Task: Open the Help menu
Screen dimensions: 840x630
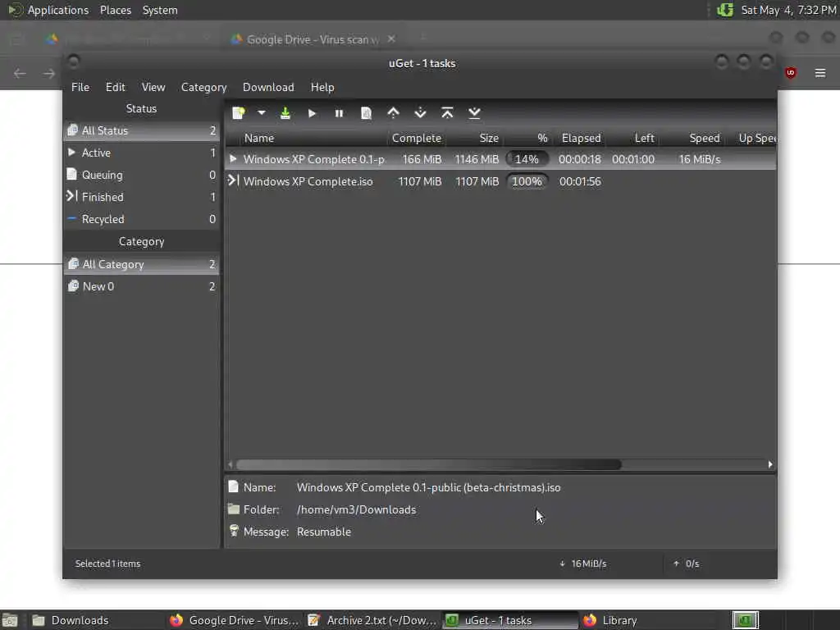Action: [x=322, y=87]
